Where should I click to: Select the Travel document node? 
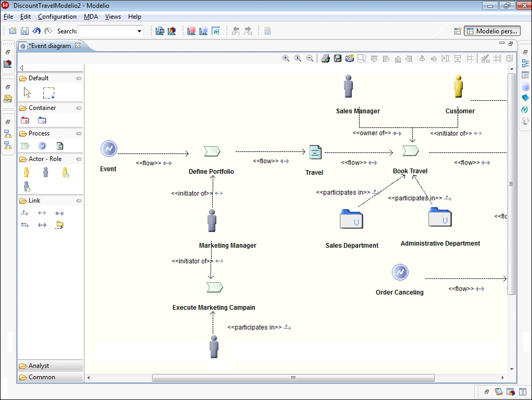(315, 152)
